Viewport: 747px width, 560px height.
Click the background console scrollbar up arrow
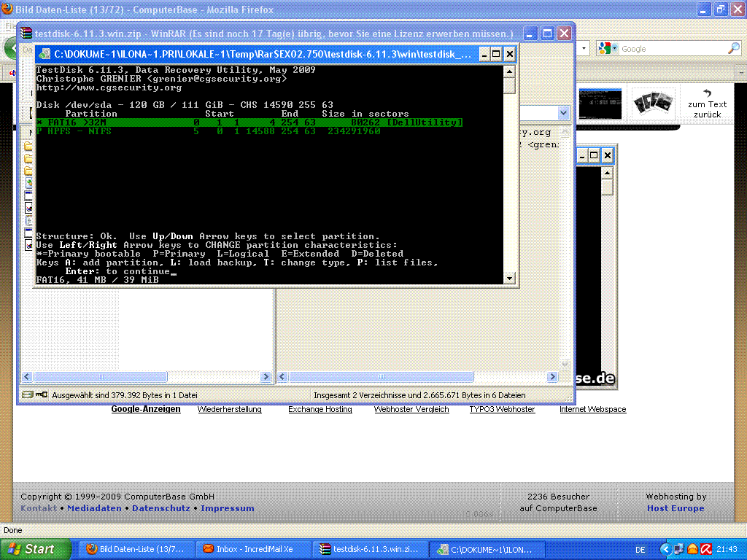point(607,173)
